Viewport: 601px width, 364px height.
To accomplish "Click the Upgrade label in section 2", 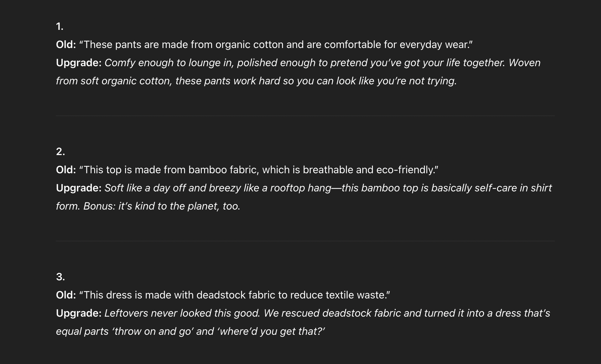I will pyautogui.click(x=79, y=188).
